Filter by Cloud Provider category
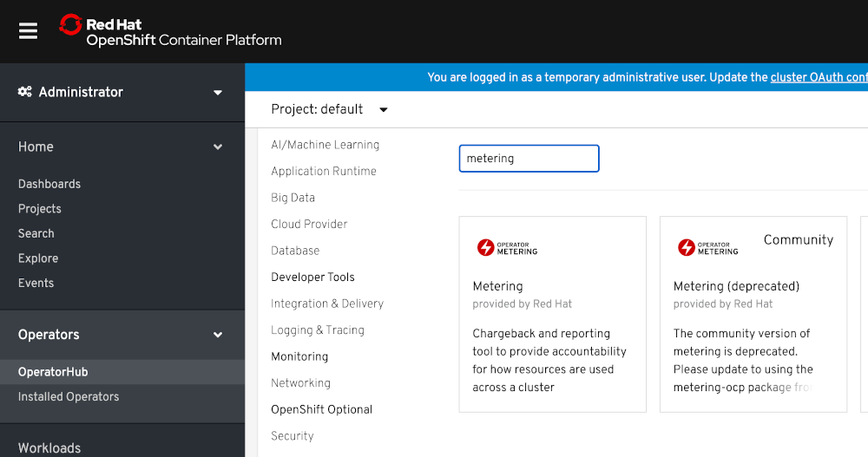This screenshot has width=868, height=457. tap(309, 224)
